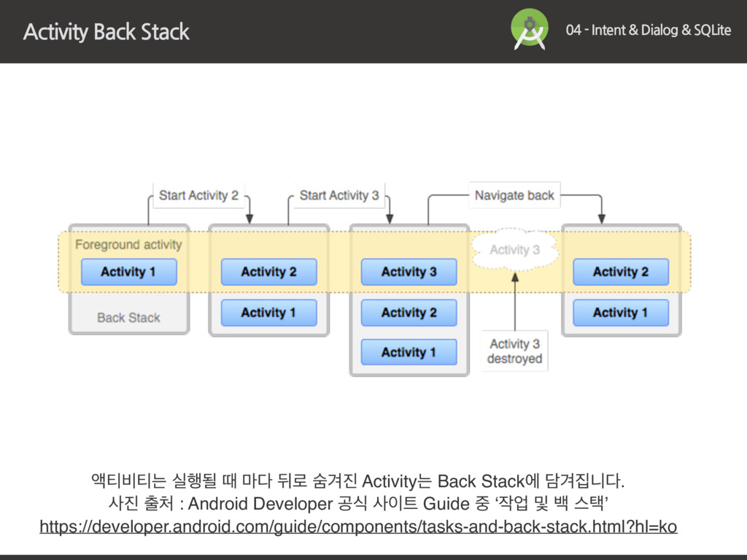The image size is (747, 560).
Task: Open the developer.android.com tasks-and-back-stack link
Action: [358, 526]
